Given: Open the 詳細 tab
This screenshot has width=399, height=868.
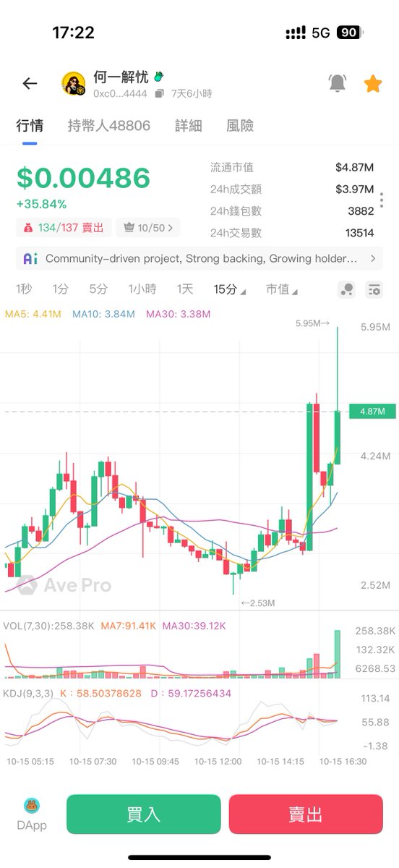Looking at the screenshot, I should click(189, 126).
